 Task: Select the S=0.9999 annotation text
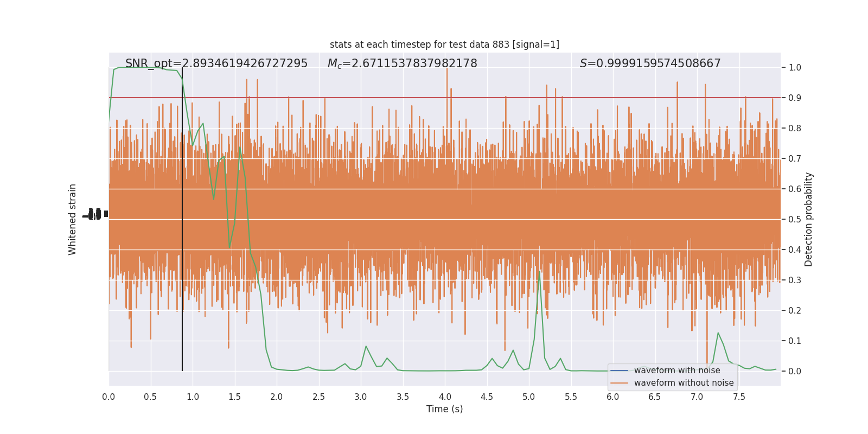(x=650, y=63)
